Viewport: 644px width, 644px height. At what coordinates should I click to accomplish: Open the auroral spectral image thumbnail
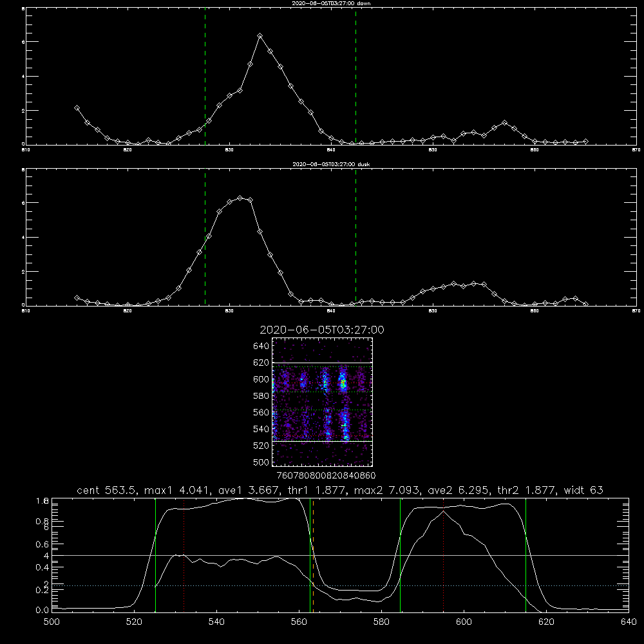pos(323,402)
